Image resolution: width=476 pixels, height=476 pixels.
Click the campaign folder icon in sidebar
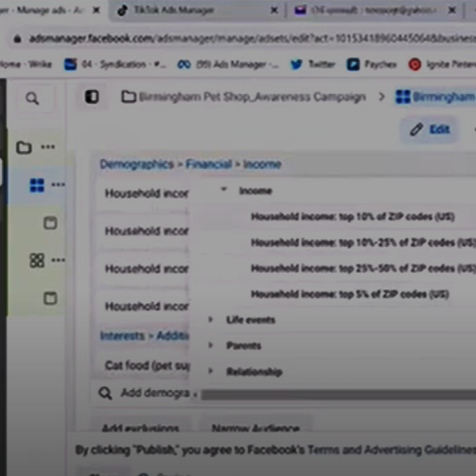coord(24,147)
